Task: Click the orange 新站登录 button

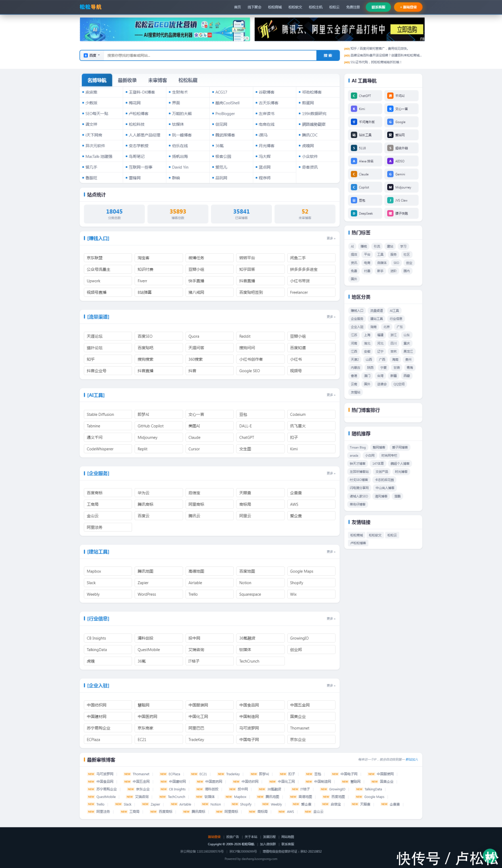Action: tap(408, 7)
